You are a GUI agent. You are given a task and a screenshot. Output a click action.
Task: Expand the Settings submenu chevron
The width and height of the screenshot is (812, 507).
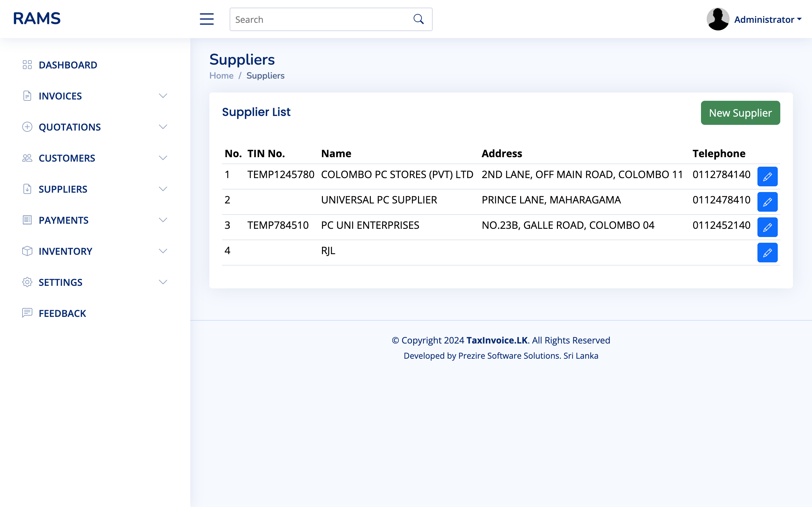click(x=163, y=282)
